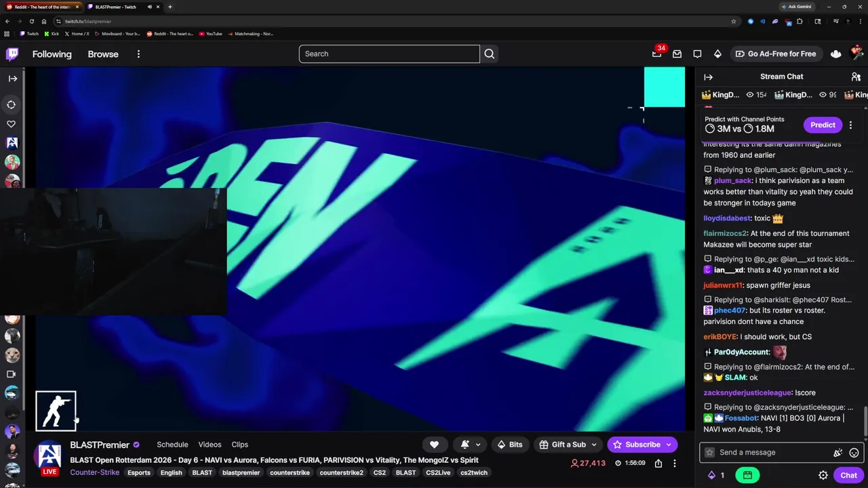The image size is (868, 488).
Task: Open BLASTPremier channel name link
Action: [100, 445]
